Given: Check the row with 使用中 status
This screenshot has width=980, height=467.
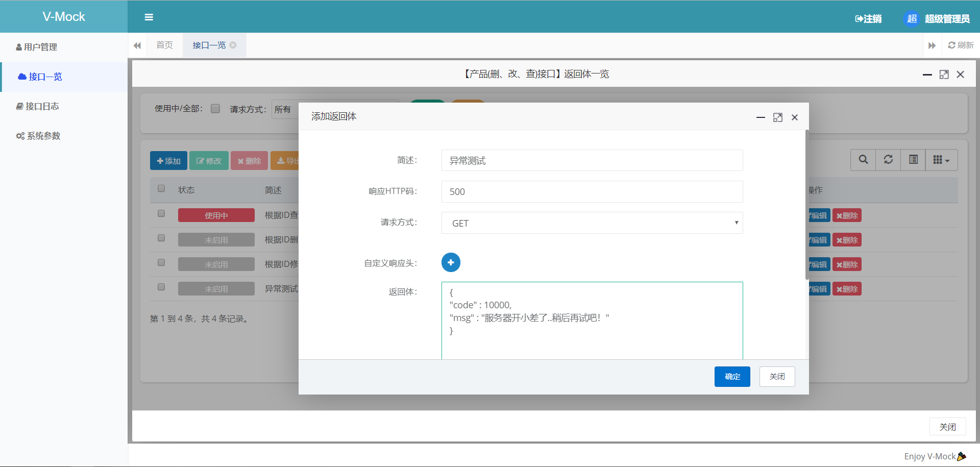Looking at the screenshot, I should coord(161,213).
